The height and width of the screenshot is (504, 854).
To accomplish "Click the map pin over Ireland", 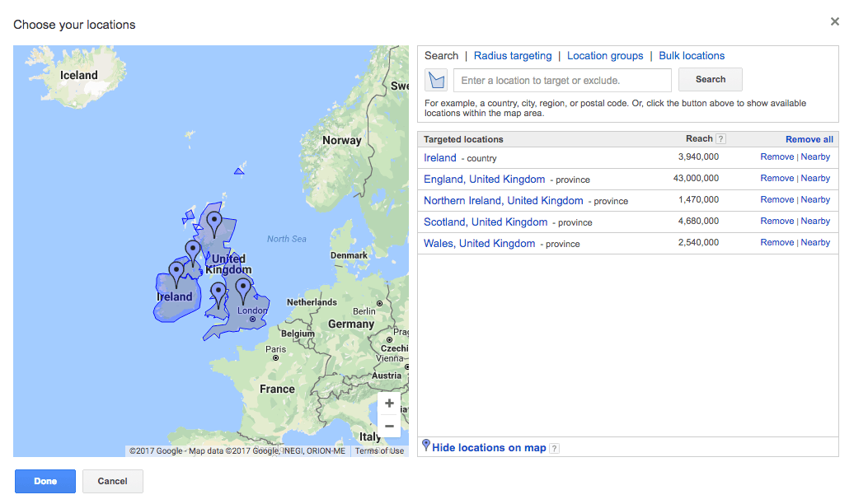I will point(176,273).
